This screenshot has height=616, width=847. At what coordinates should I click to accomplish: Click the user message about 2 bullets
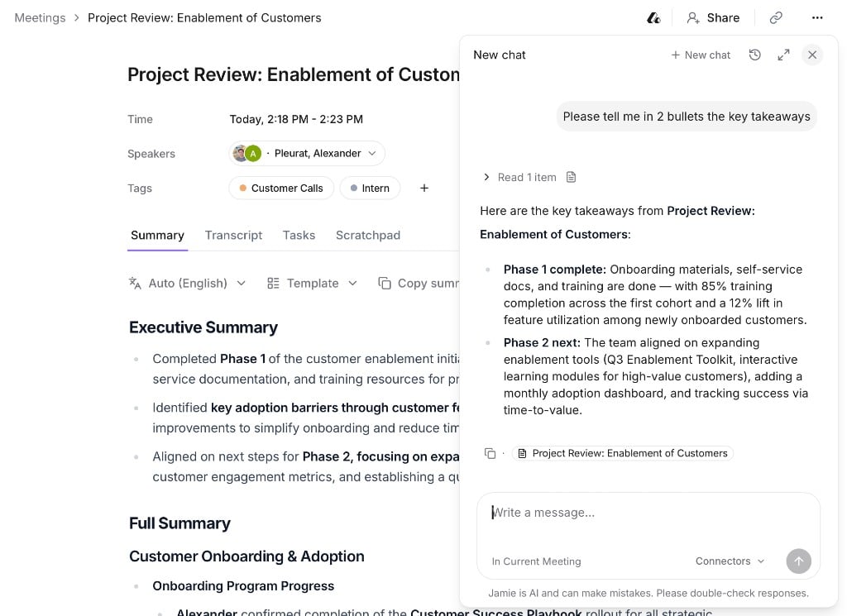click(687, 117)
